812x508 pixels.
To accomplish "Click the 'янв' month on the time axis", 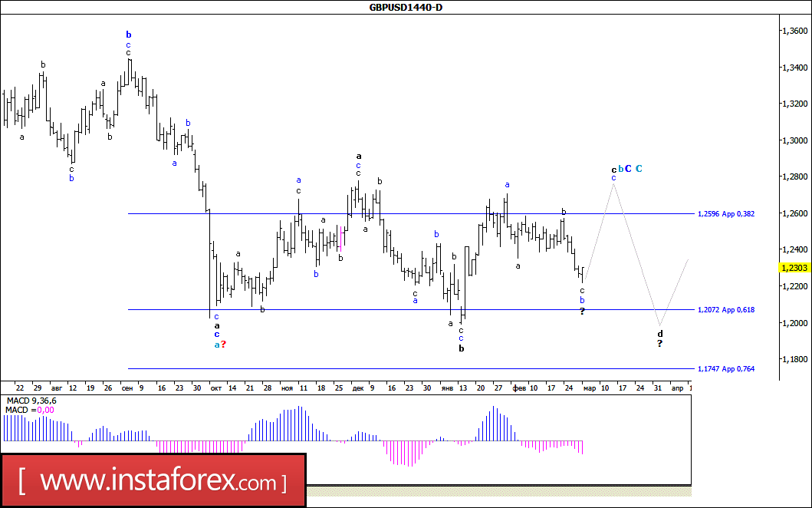I will 447,388.
